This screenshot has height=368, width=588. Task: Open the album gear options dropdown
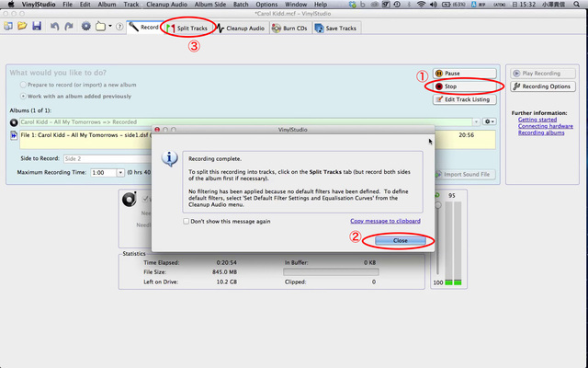489,122
